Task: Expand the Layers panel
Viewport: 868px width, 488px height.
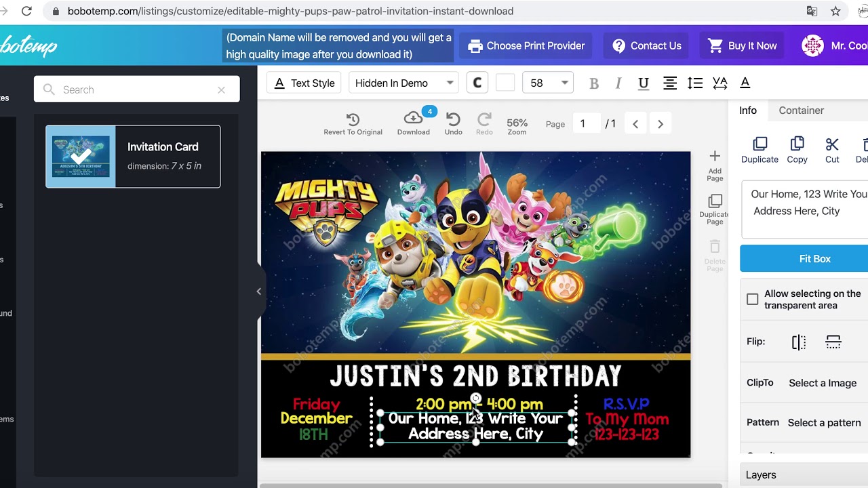Action: click(x=804, y=475)
